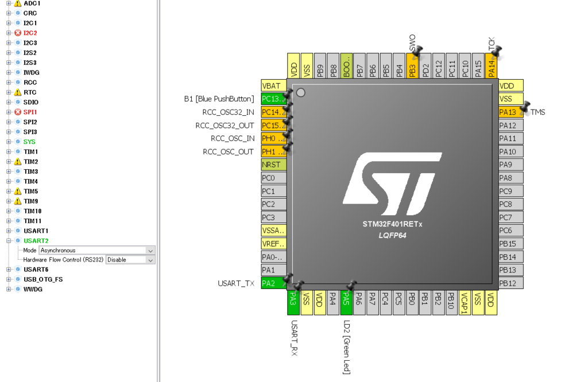Select TIM3 in peripheral tree

point(31,171)
